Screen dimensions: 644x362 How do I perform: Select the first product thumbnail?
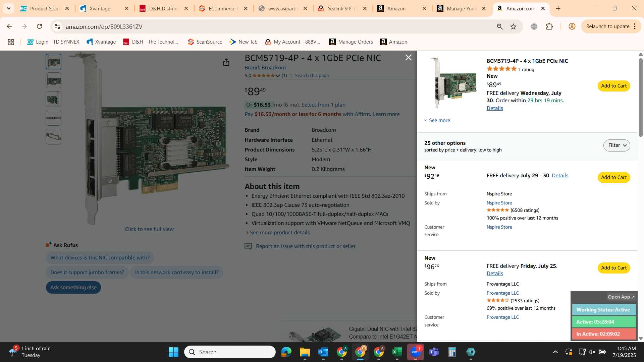tap(53, 62)
